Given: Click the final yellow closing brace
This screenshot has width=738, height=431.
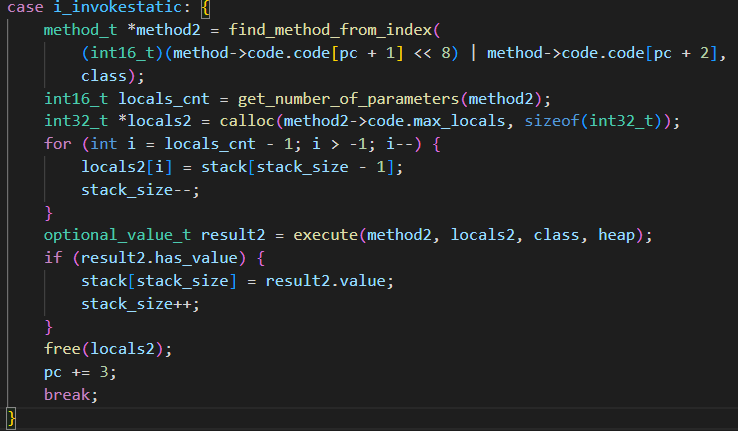Looking at the screenshot, I should [11, 417].
